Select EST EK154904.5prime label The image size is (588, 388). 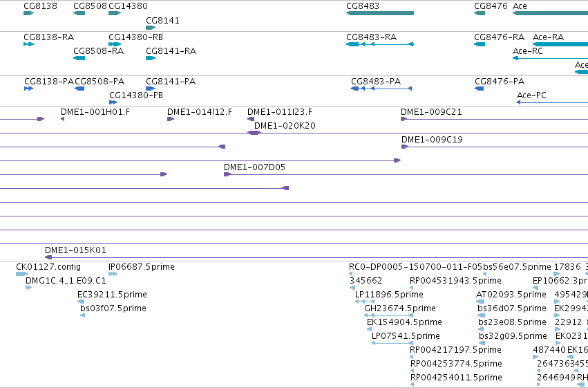[405, 322]
